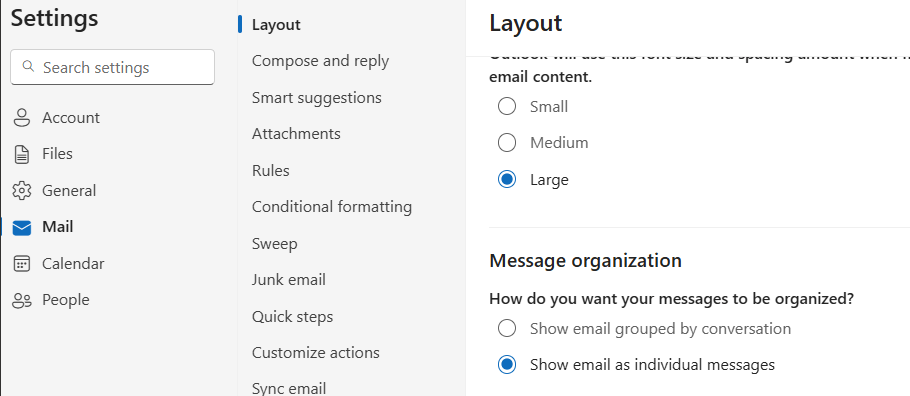Open Sync email settings
This screenshot has width=910, height=396.
pos(289,388)
